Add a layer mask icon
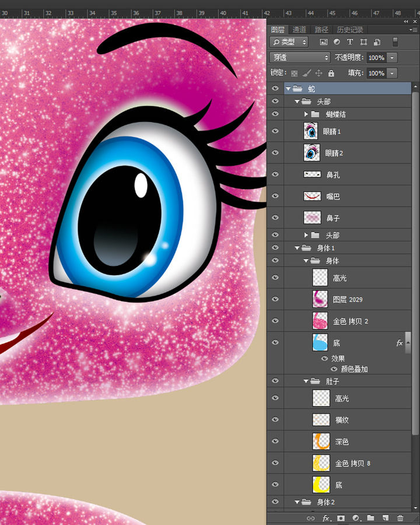Viewport: 420px width, 525px height. coord(341,519)
